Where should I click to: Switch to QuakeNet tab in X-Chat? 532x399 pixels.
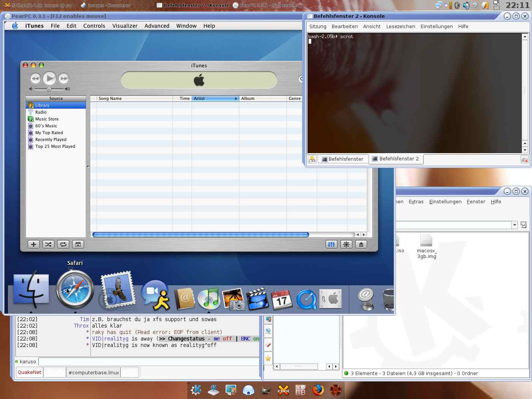(x=29, y=372)
